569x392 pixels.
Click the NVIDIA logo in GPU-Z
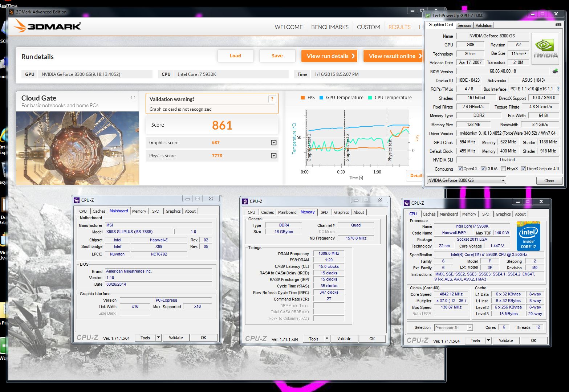pyautogui.click(x=545, y=49)
